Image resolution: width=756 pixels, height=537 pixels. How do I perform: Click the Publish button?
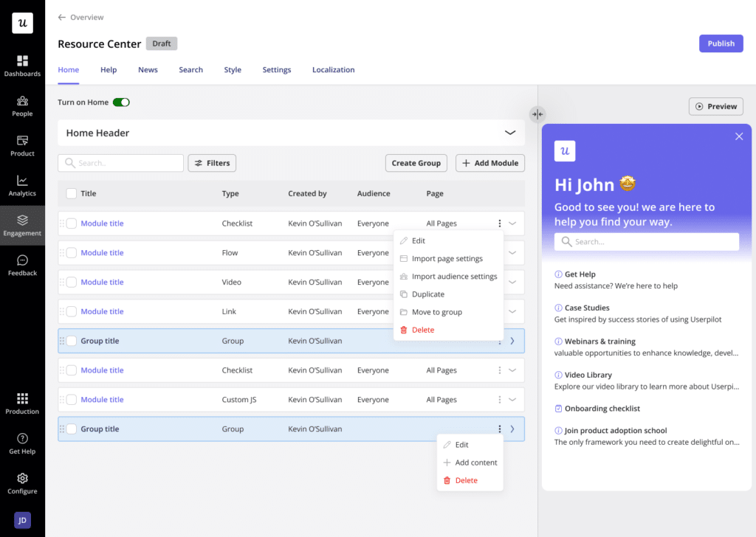(x=721, y=44)
